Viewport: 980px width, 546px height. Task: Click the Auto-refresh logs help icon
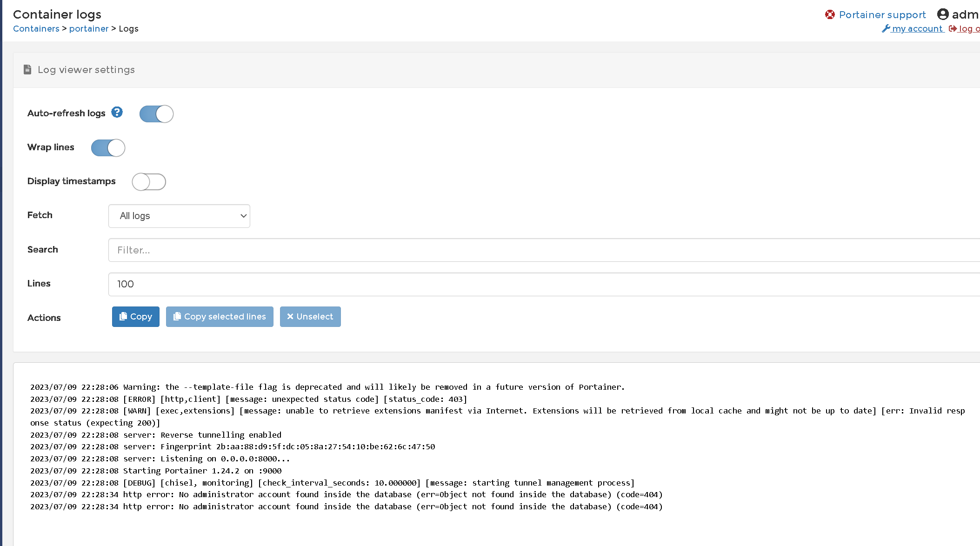click(x=117, y=112)
